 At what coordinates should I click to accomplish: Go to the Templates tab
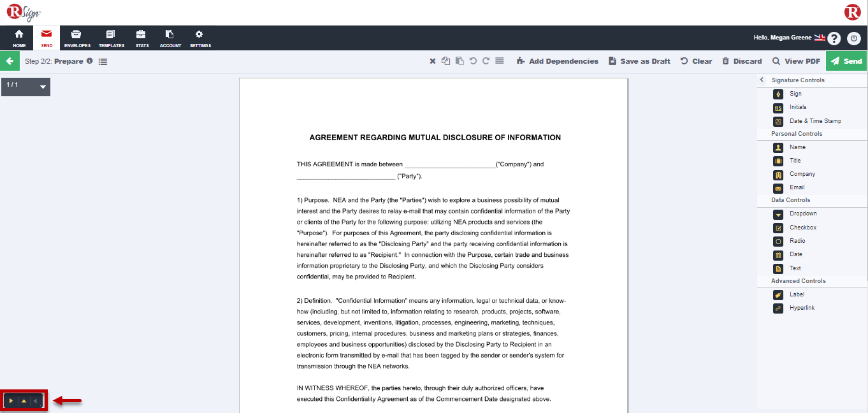(111, 38)
